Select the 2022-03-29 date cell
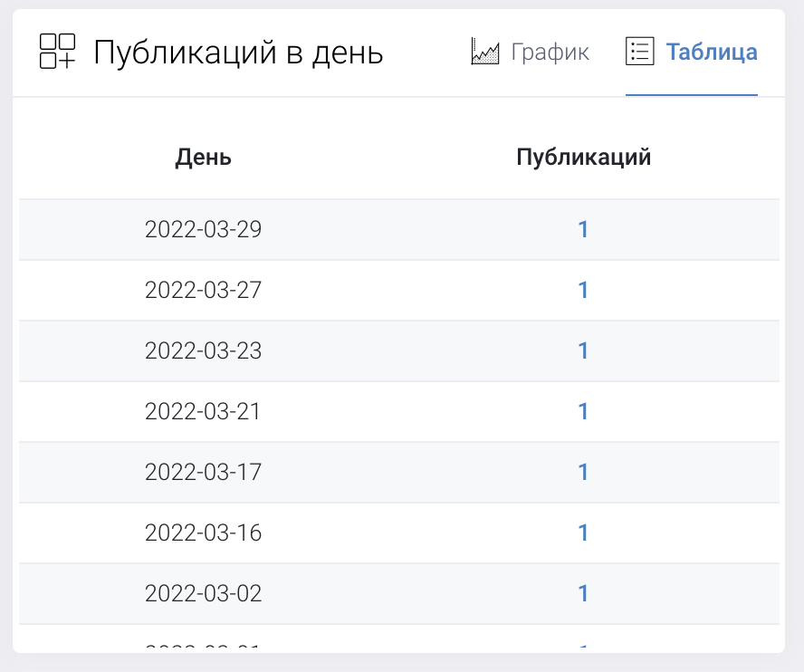The image size is (804, 672). (x=203, y=230)
